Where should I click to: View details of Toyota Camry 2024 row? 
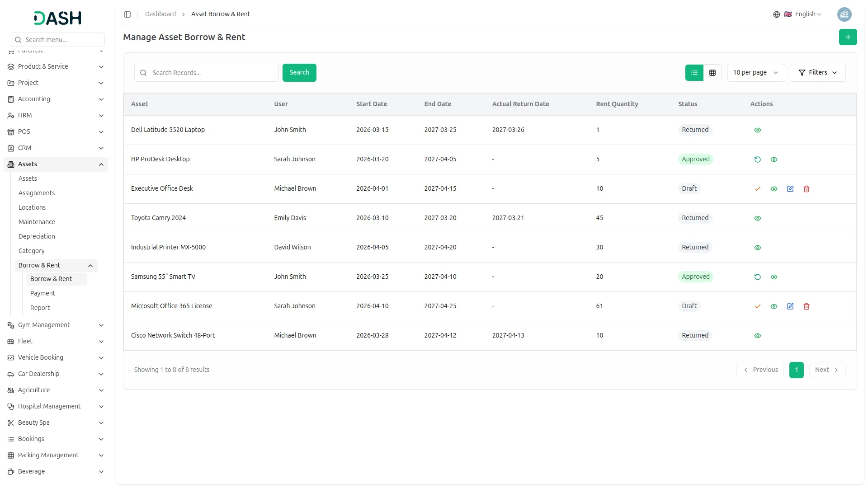tap(757, 218)
